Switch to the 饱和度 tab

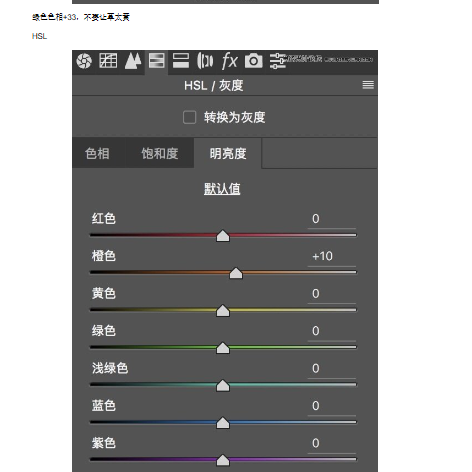pos(160,154)
